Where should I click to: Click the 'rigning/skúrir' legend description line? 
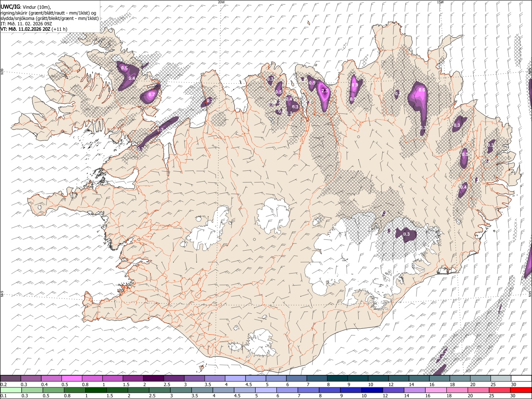[x=48, y=13]
